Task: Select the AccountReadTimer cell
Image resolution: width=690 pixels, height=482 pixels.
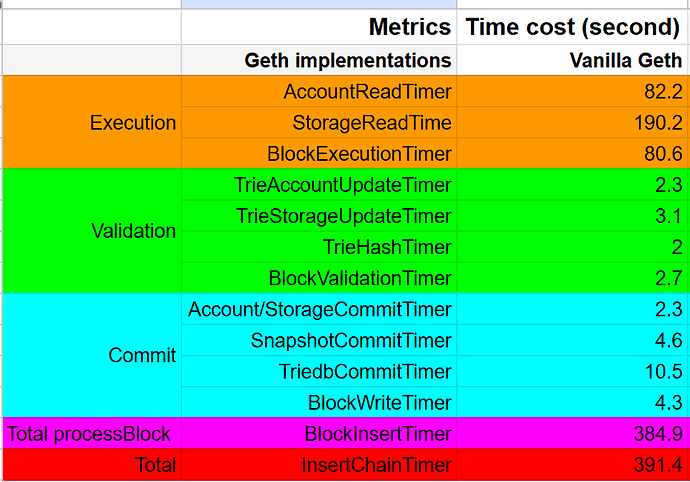Action: [x=319, y=91]
